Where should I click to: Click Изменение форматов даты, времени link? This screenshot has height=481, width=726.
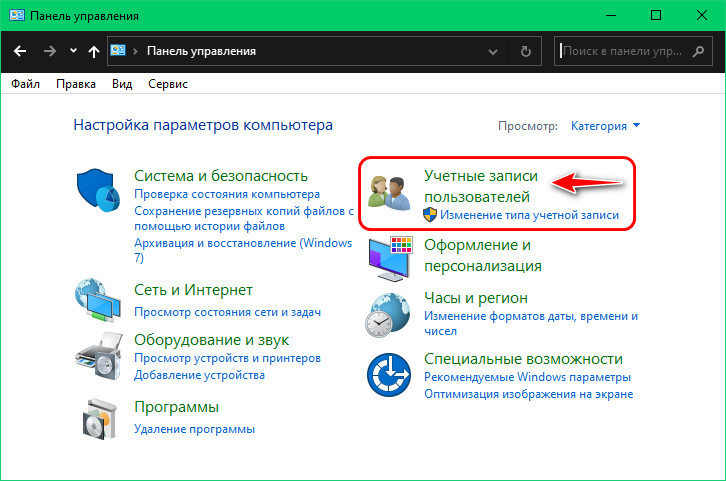[531, 323]
